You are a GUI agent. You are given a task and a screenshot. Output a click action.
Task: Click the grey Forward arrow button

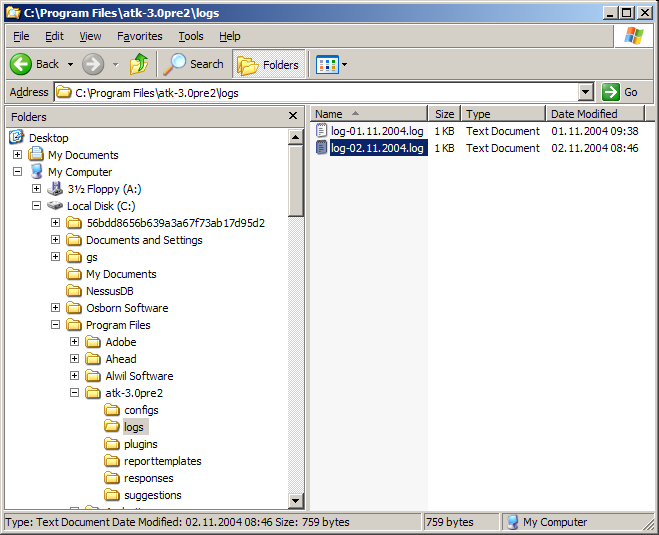click(93, 64)
